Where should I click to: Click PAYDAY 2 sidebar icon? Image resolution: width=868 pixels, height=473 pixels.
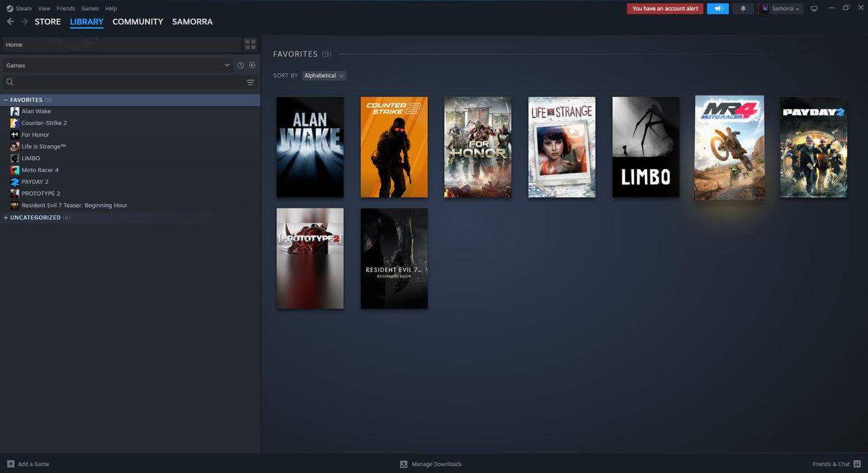coord(15,182)
